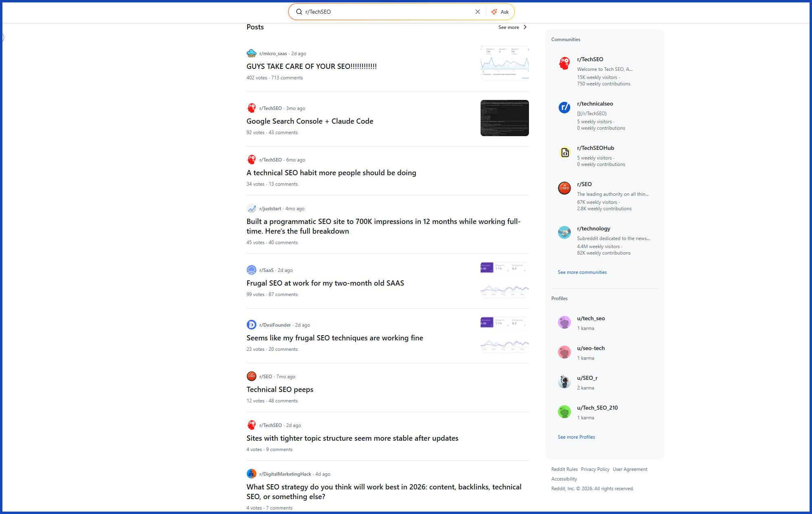Open Seems like my frugal SEO techniques post
The height and width of the screenshot is (514, 812).
pyautogui.click(x=335, y=338)
